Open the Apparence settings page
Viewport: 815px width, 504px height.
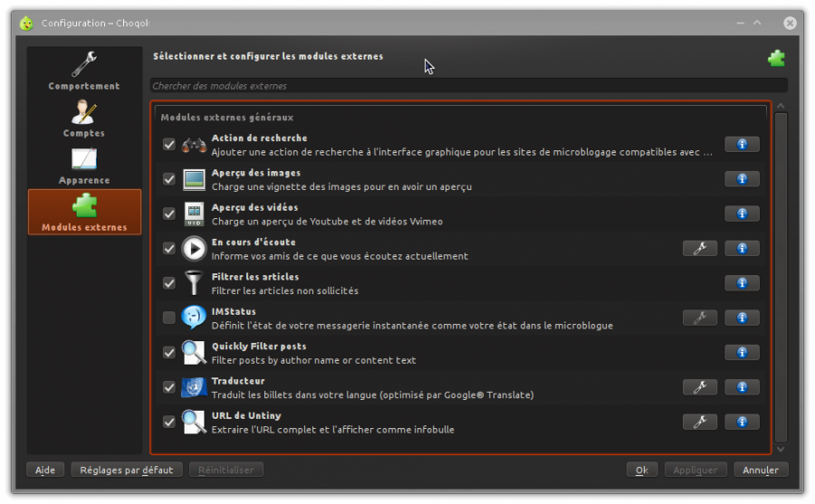click(x=84, y=166)
